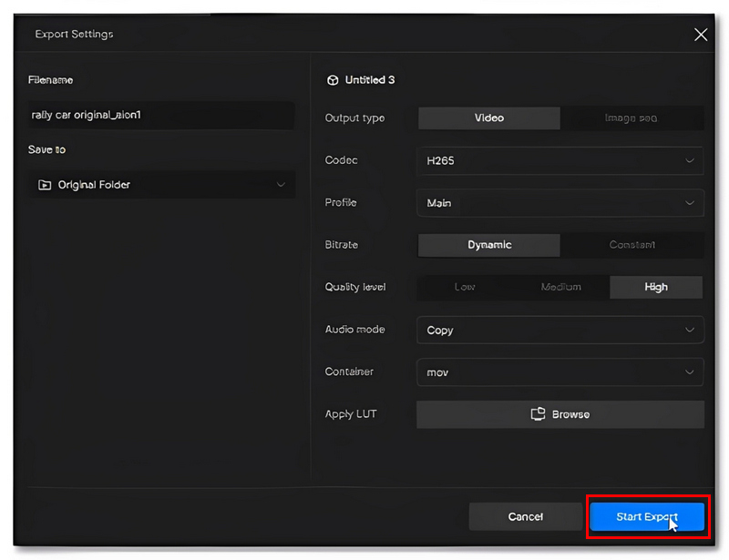This screenshot has height=560, width=729.
Task: Open the Container mov dropdown
Action: click(560, 372)
